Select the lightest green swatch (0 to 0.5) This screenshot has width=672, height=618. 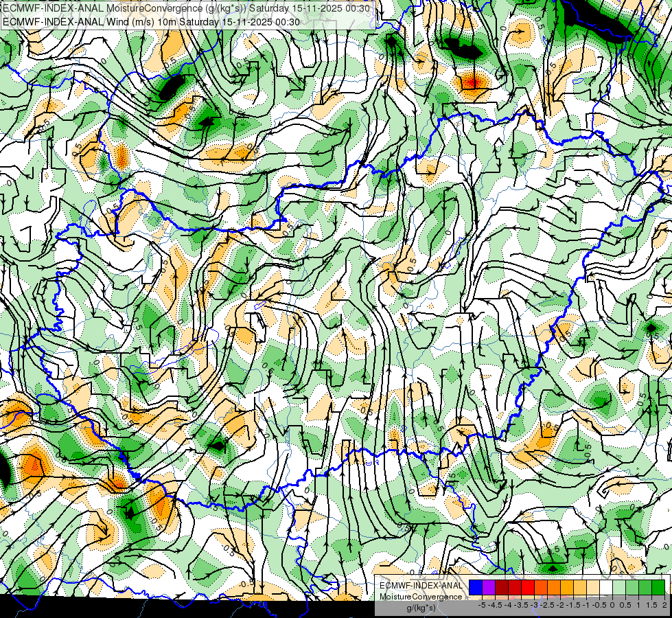[619, 588]
